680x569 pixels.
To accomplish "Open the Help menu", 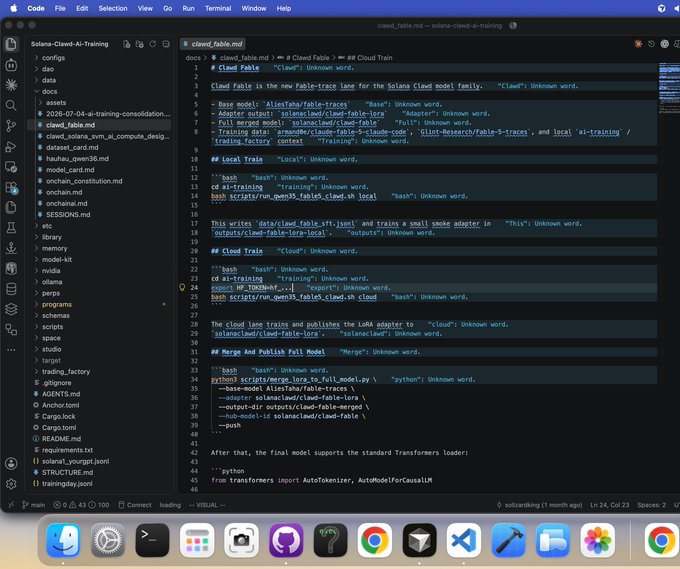I will pos(284,8).
